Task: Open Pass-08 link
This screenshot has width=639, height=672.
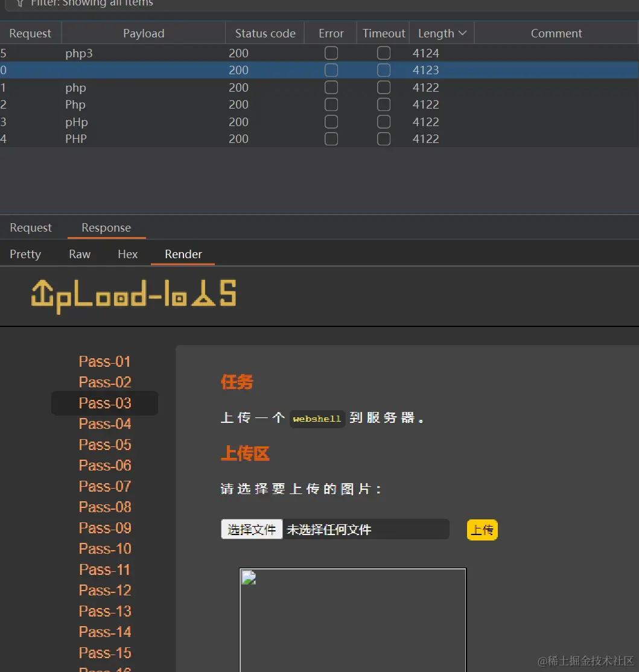Action: 105,507
